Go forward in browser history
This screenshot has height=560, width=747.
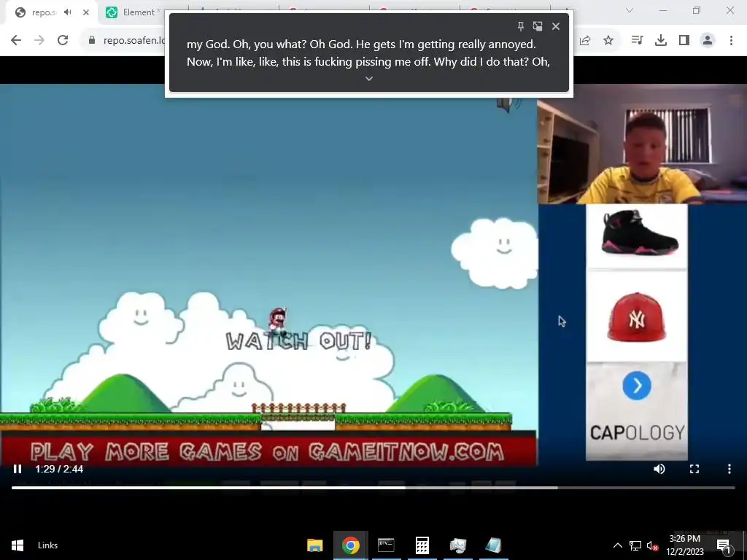coord(39,40)
